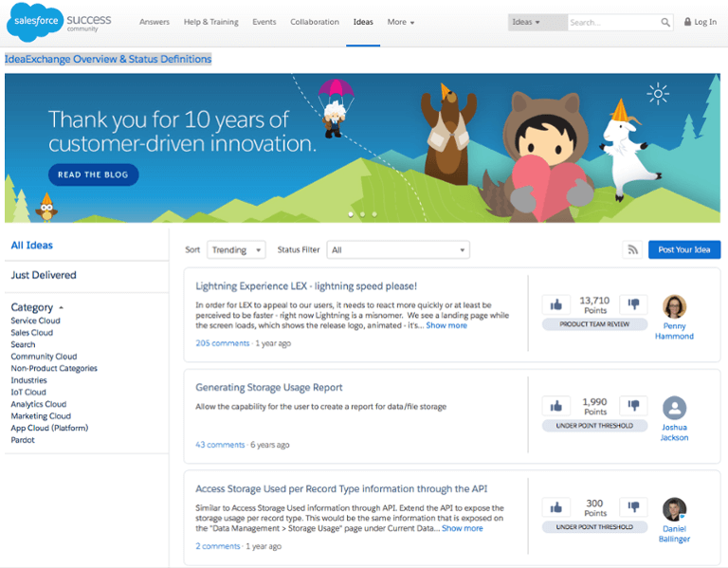Select the second banner carousel dot
728x568 pixels.
click(363, 214)
